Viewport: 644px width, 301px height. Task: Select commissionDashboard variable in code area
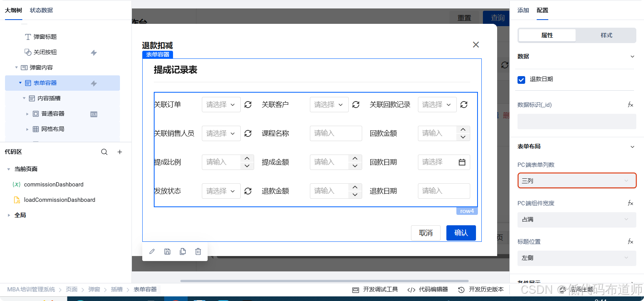click(53, 185)
